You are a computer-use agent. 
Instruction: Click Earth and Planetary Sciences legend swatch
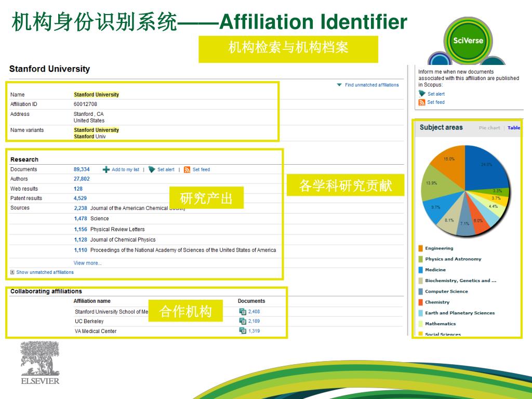pos(421,313)
